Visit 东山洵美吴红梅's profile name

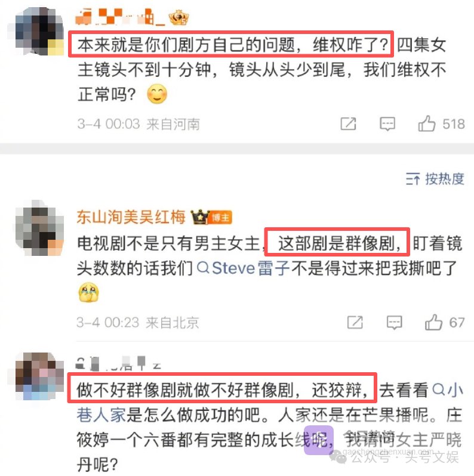[131, 217]
